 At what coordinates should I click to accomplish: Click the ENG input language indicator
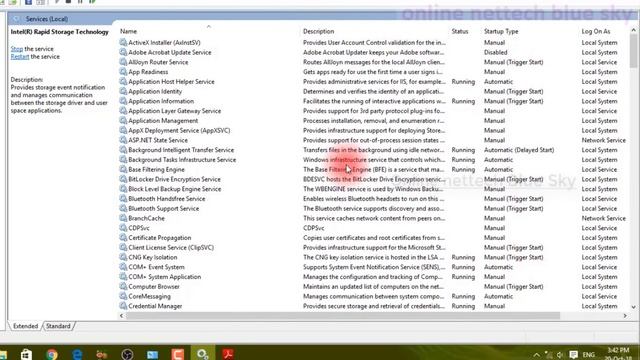point(588,355)
